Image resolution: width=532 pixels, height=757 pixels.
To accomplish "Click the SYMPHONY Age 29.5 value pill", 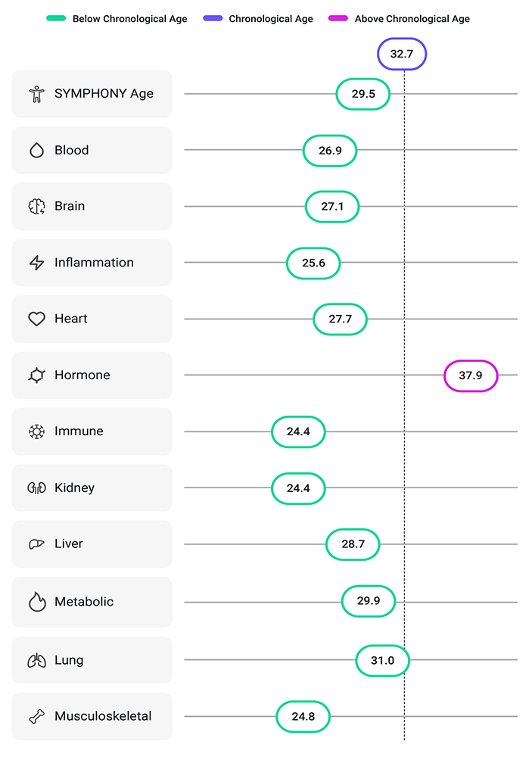I will click(363, 94).
